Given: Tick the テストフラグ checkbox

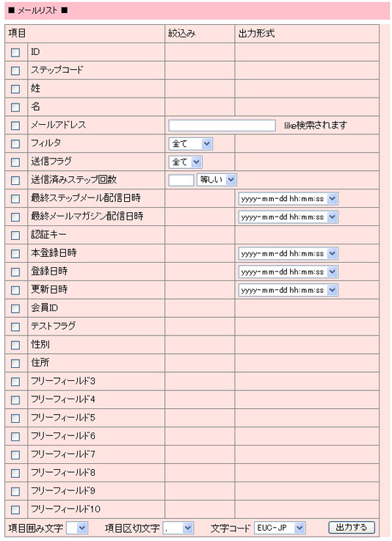Looking at the screenshot, I should [x=15, y=327].
